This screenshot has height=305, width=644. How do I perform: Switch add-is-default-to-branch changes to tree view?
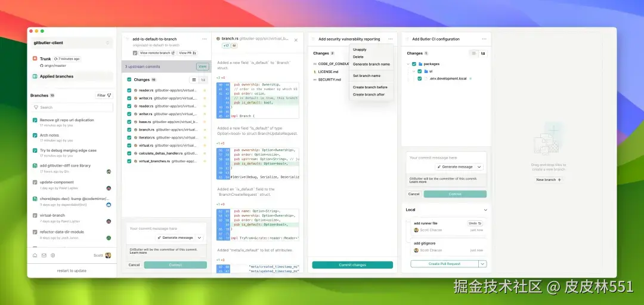[x=203, y=80]
